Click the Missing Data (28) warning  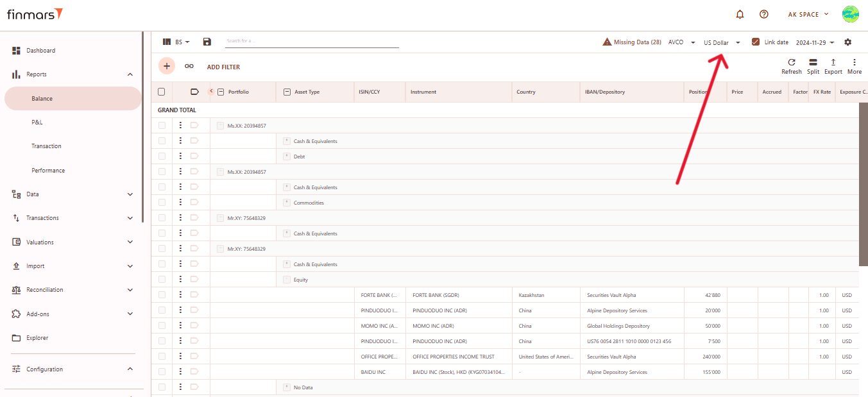coord(631,42)
